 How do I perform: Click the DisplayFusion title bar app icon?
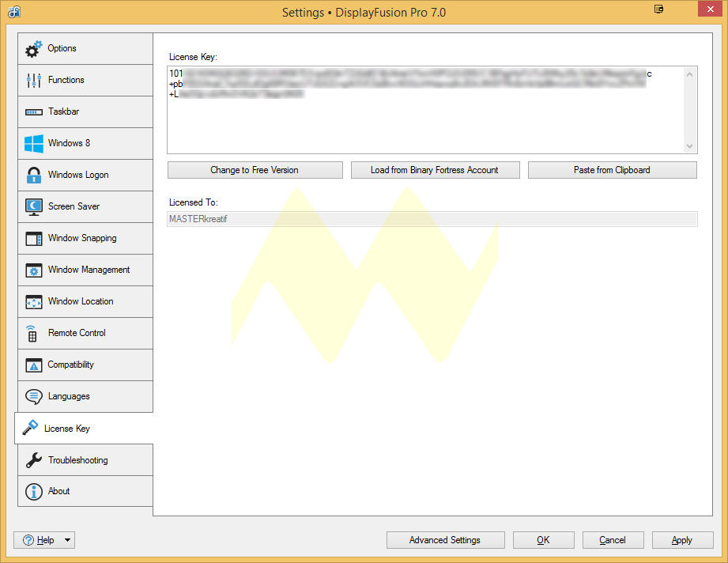[x=14, y=12]
